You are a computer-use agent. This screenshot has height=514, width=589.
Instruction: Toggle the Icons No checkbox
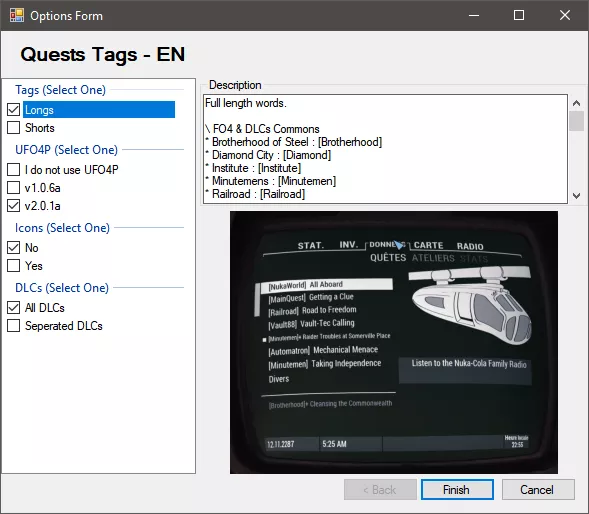tap(14, 248)
